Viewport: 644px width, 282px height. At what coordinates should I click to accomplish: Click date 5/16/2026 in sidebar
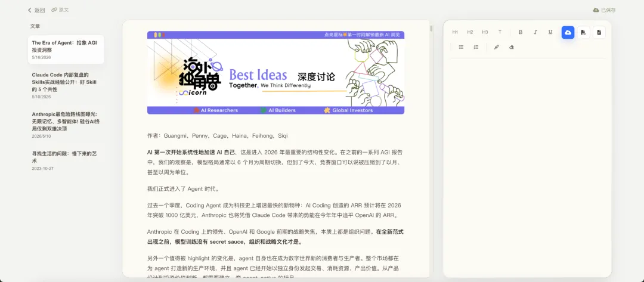click(x=42, y=57)
